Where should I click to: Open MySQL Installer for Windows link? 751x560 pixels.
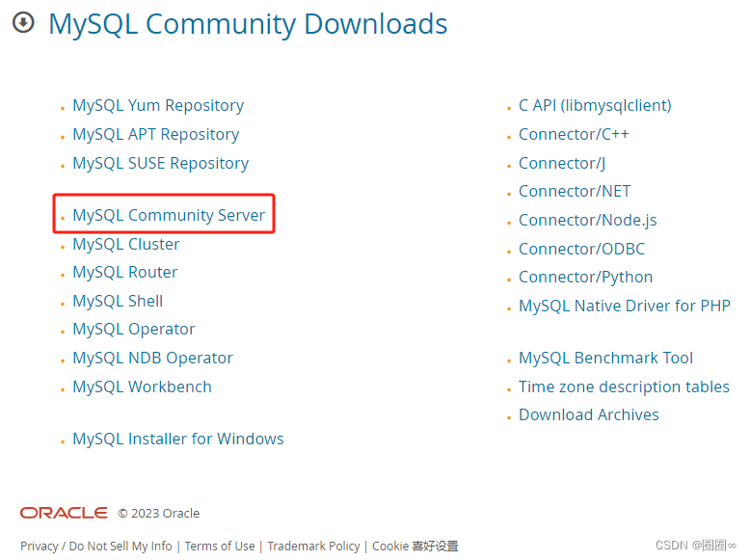(x=178, y=439)
